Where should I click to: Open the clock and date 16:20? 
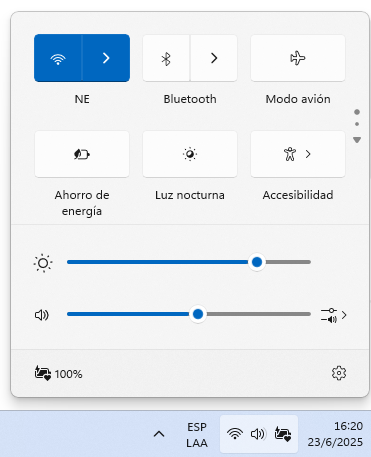pyautogui.click(x=335, y=434)
